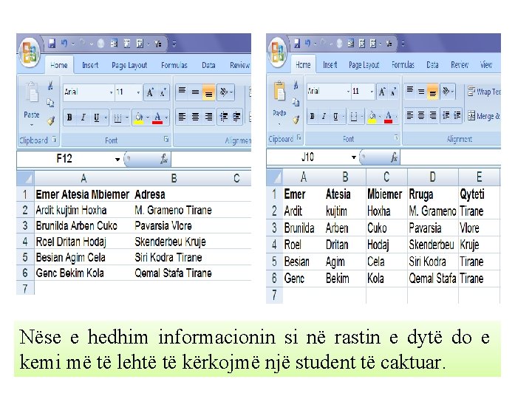Viewport: 532px width, 399px height.
Task: Toggle Italic in right window
Action: pyautogui.click(x=324, y=117)
